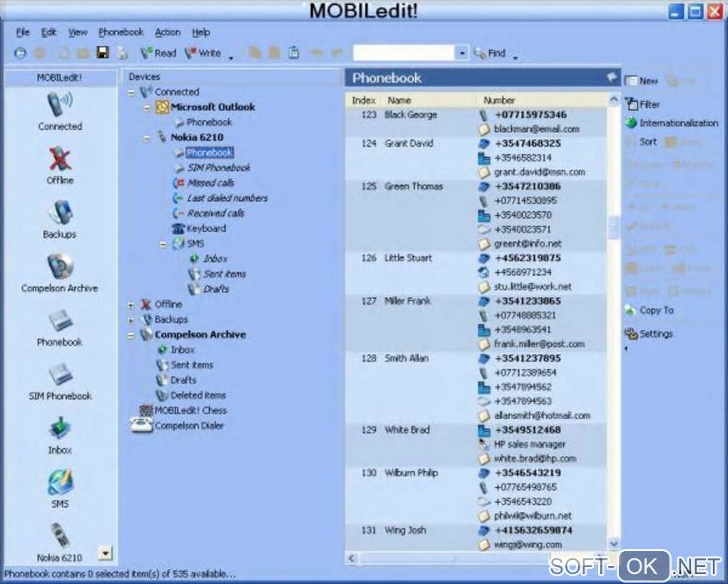Viewport: 728px width, 584px height.
Task: Open Compelson Archive sidebar icon
Action: [x=60, y=273]
